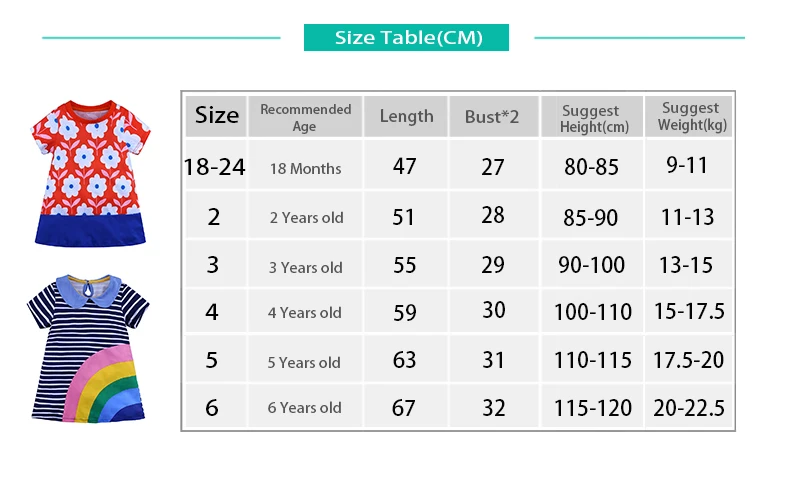Click the 15-17.5 weight cell
The width and height of the screenshot is (796, 483).
point(689,311)
